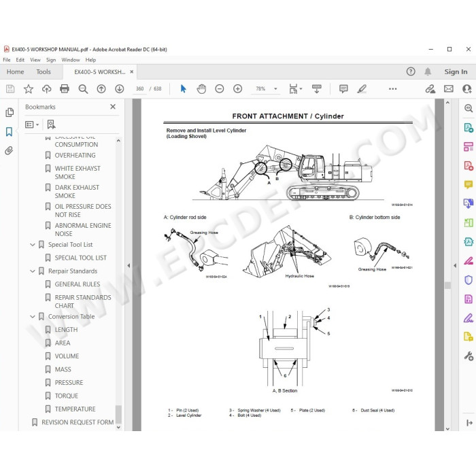This screenshot has height=476, width=476.
Task: Share link to file icon
Action: coord(430,88)
